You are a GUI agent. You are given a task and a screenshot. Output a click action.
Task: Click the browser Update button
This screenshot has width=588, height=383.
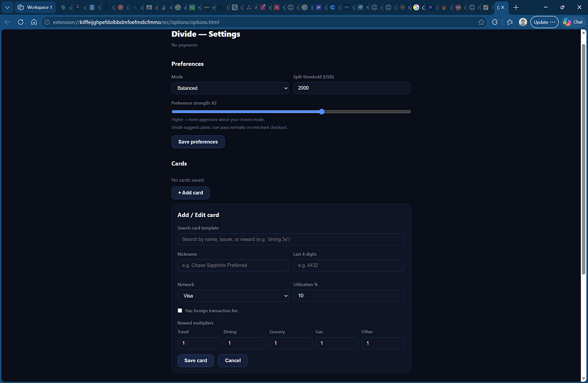click(x=544, y=22)
